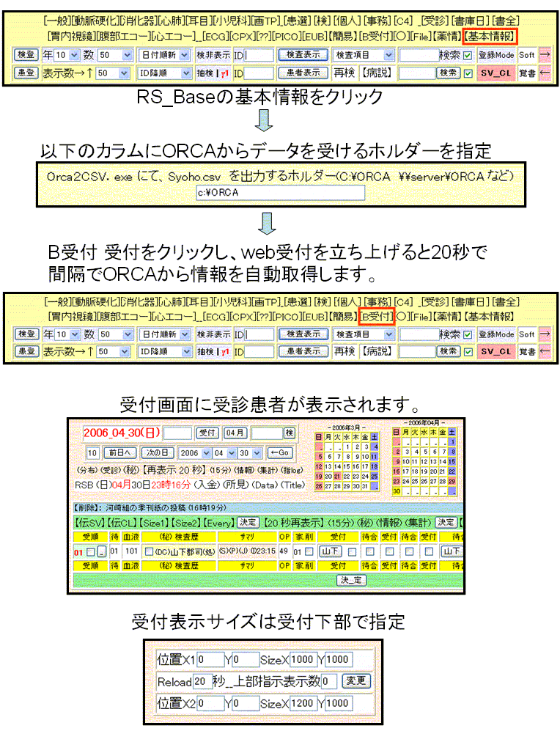
Task: Tick checkbox right after the first 山下 button
Action: pyautogui.click(x=353, y=551)
